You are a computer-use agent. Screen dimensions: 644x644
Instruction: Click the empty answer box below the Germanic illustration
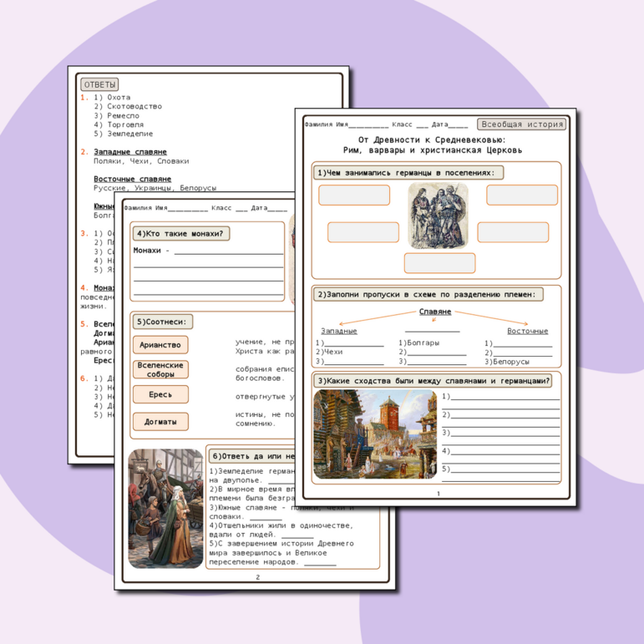click(x=439, y=263)
